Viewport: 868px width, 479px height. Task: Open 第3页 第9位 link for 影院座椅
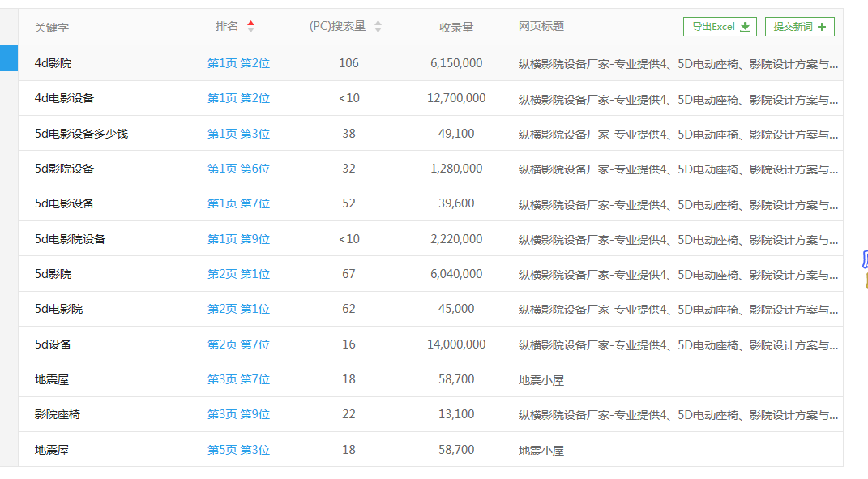[x=238, y=414]
